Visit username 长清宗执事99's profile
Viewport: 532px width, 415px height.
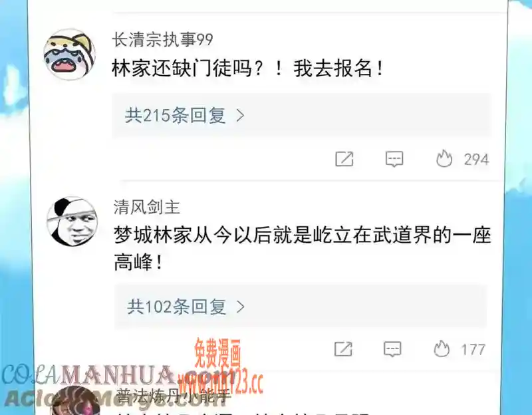[162, 40]
